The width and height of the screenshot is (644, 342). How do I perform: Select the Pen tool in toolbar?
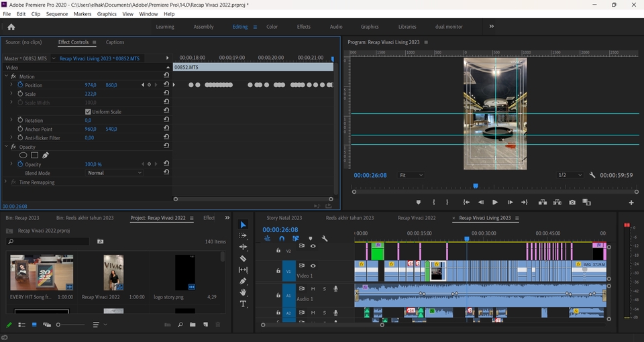coord(243,281)
